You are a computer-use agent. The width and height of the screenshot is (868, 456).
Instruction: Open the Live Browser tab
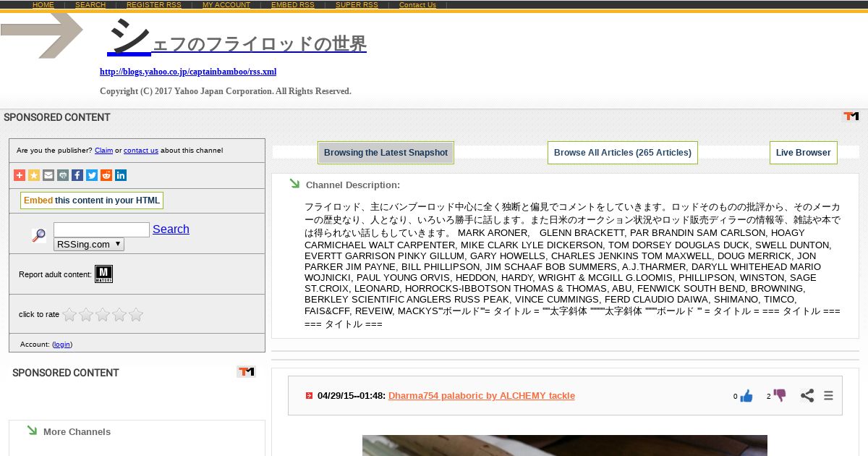point(804,153)
